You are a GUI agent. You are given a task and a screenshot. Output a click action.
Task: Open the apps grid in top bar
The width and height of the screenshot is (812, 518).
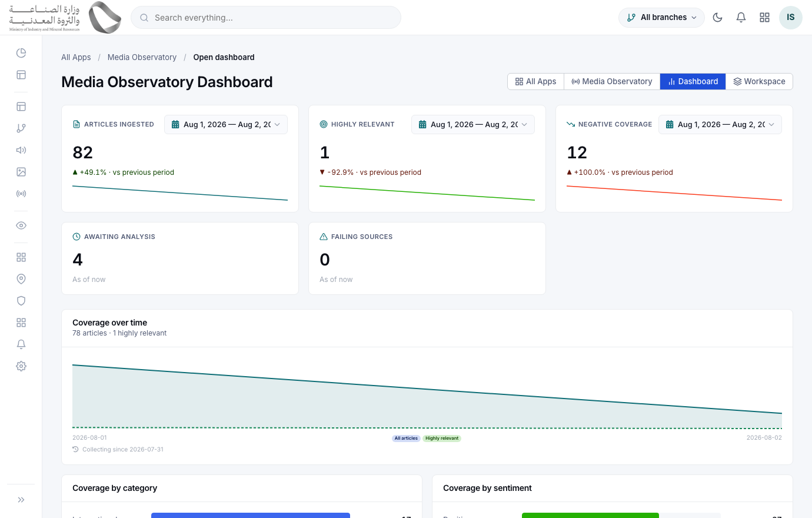pyautogui.click(x=764, y=18)
